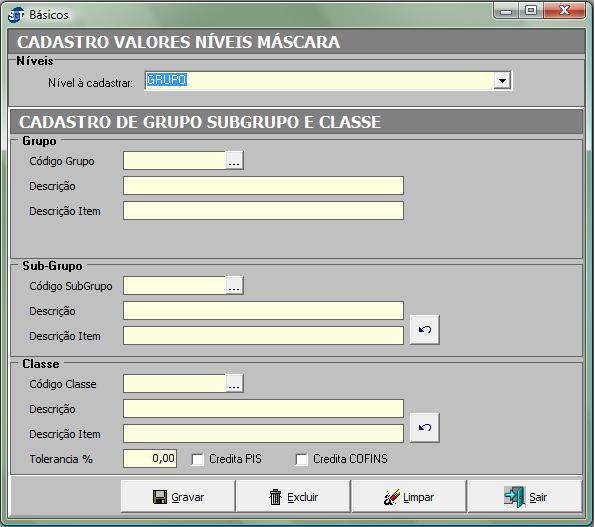This screenshot has height=527, width=595.
Task: Enable the Credita PIS checkbox
Action: pos(197,459)
